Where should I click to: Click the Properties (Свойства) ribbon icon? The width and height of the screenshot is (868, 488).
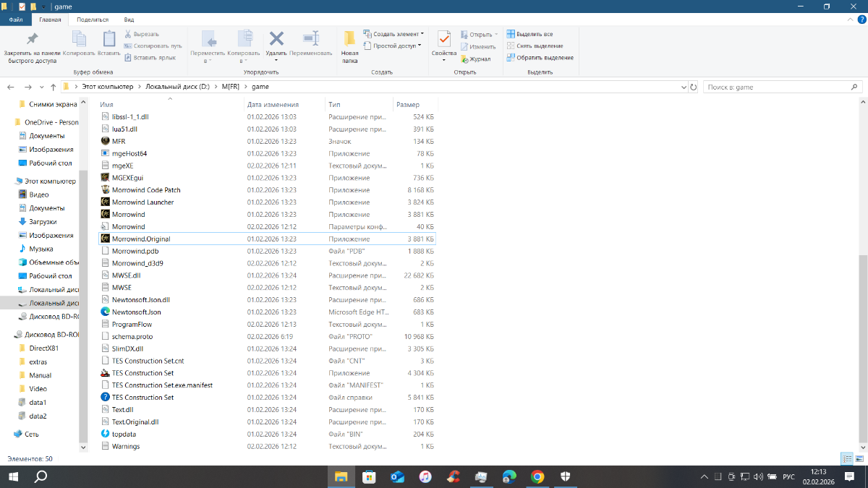[x=443, y=39]
